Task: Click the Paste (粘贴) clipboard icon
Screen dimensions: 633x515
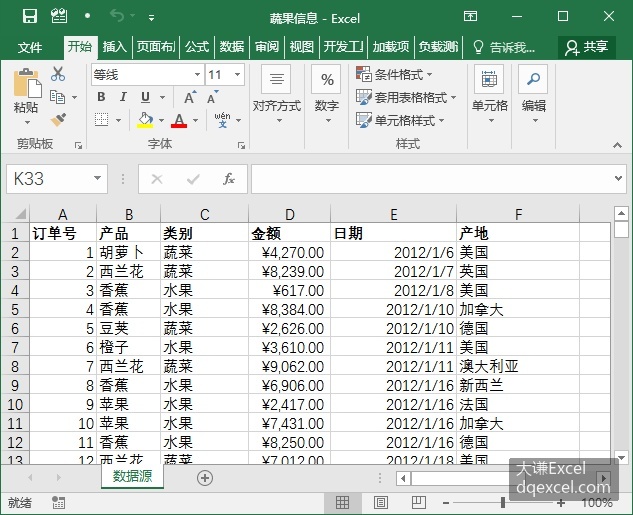Action: click(x=27, y=84)
